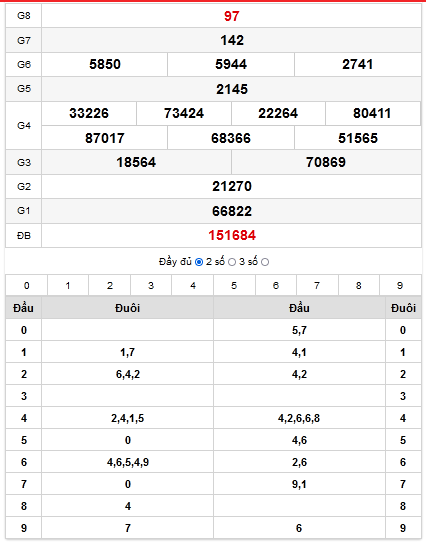Image resolution: width=426 pixels, height=545 pixels.
Task: Choose digit 0 in number filter row
Action: 27,285
